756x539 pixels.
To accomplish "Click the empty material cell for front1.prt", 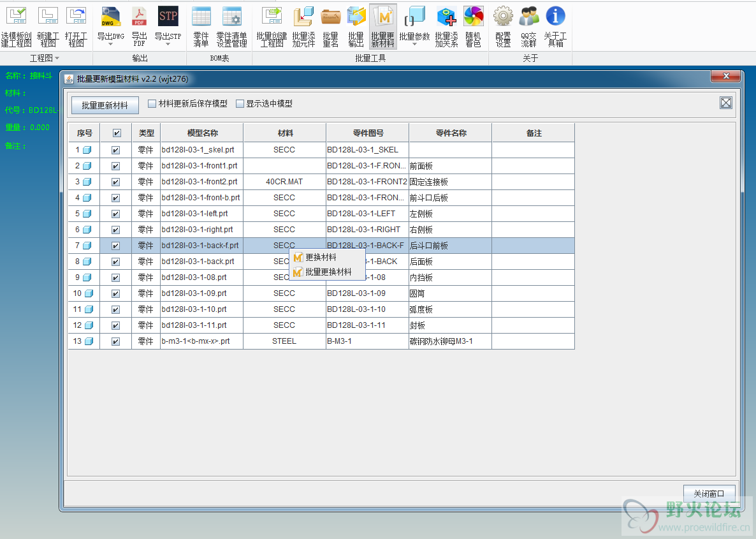I will coord(284,166).
